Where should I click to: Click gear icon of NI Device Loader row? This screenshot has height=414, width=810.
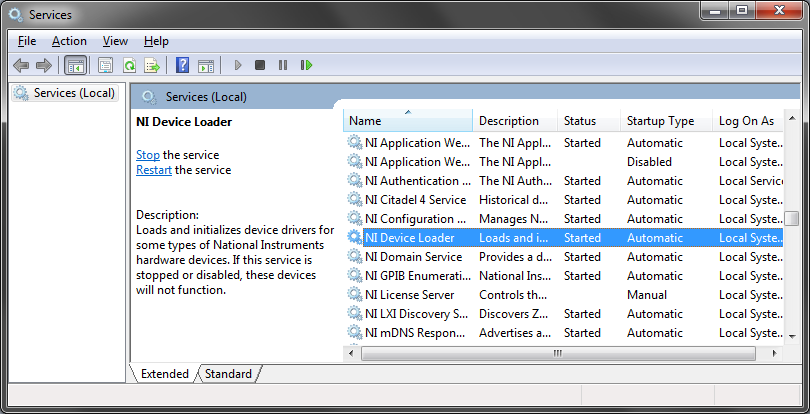[354, 238]
